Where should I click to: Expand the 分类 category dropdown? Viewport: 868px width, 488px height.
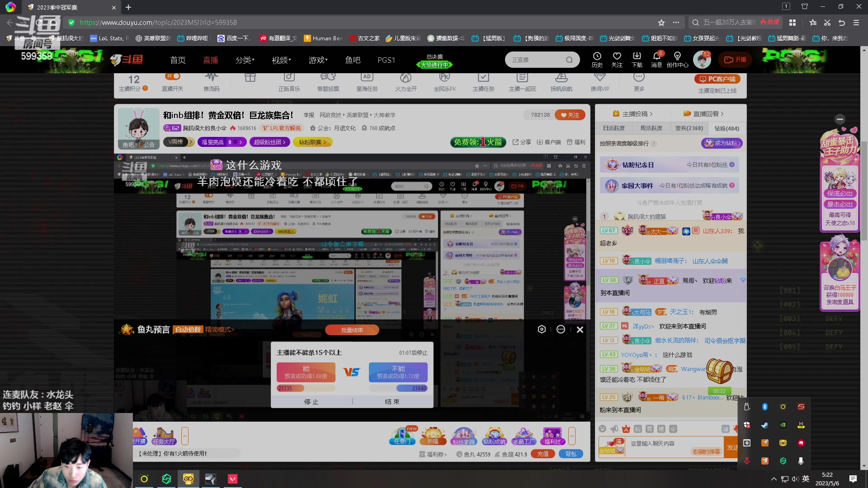[245, 60]
